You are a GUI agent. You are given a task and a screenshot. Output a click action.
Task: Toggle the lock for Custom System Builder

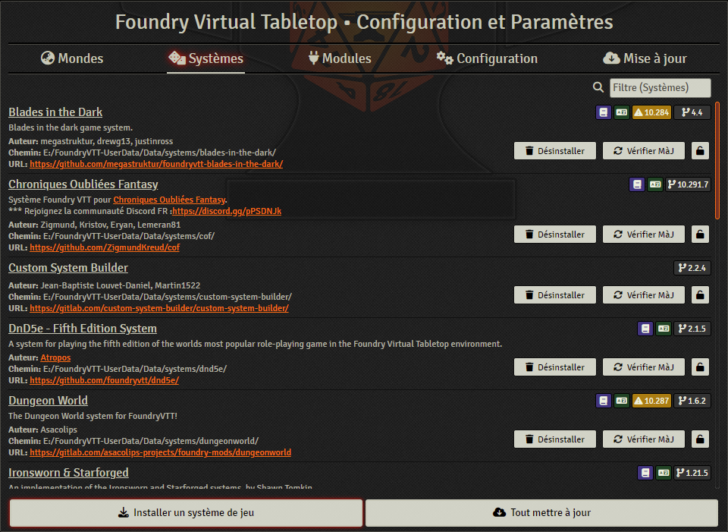(x=700, y=295)
